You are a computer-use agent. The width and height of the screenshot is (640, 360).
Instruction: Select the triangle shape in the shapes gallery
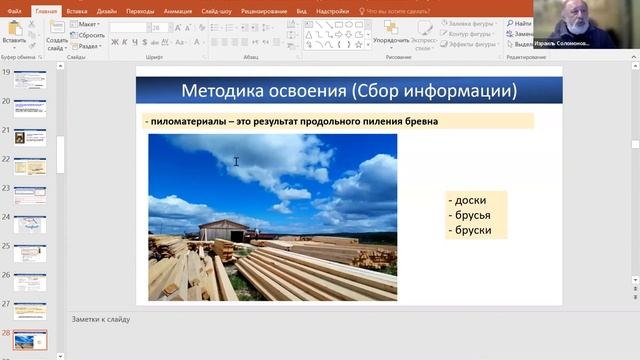pyautogui.click(x=309, y=35)
